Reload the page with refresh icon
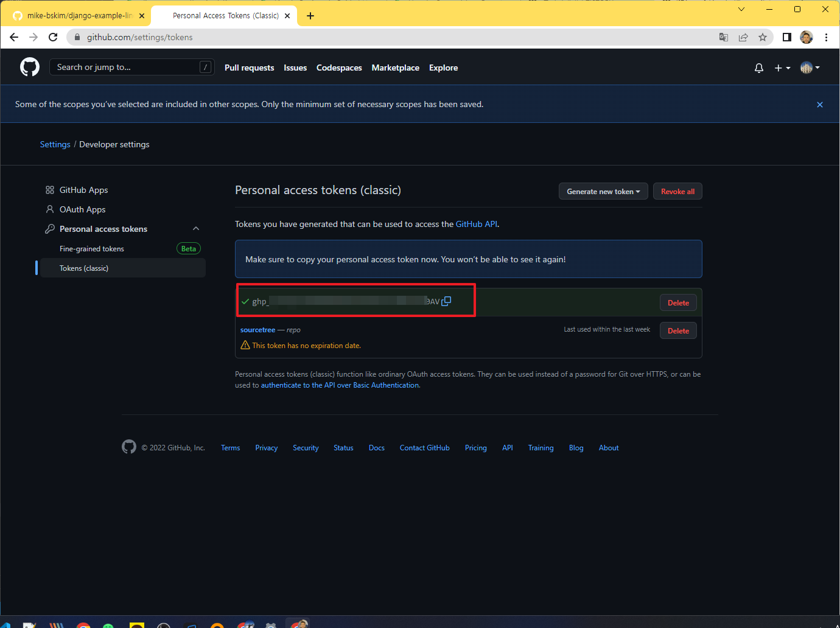840x628 pixels. (53, 37)
